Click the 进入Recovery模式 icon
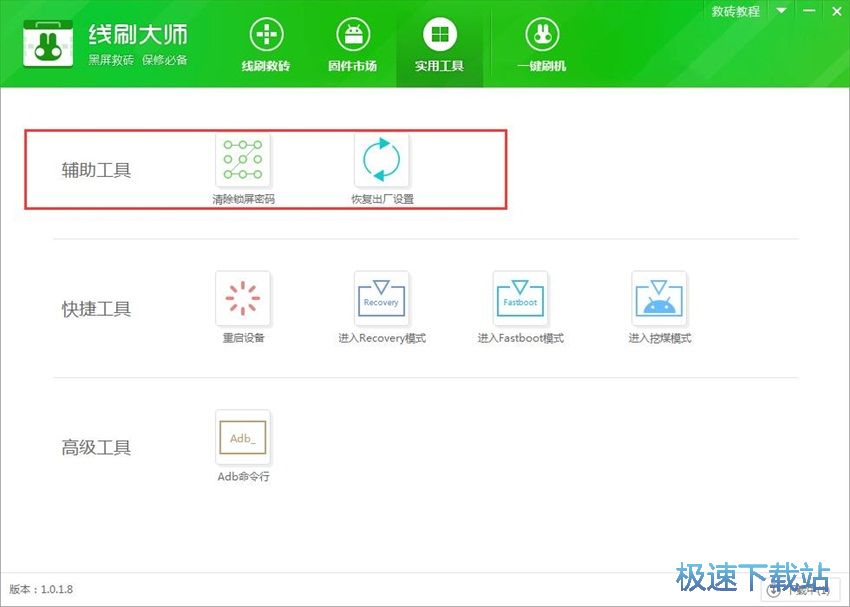Viewport: 850px width, 607px height. 382,299
